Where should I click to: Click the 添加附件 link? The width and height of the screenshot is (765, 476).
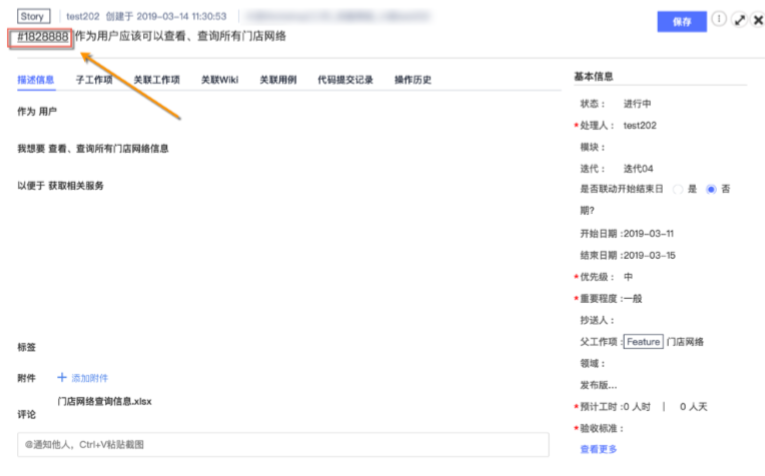[90, 378]
